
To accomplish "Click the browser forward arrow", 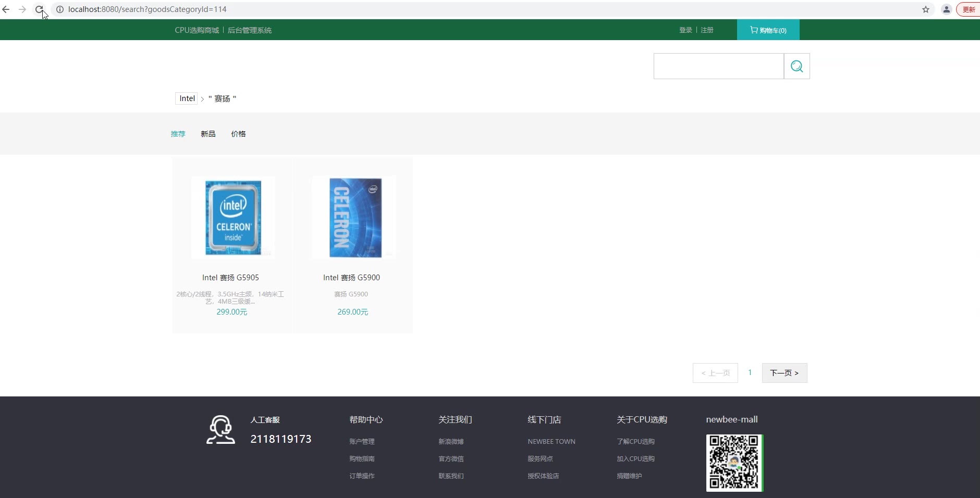I will (x=22, y=9).
